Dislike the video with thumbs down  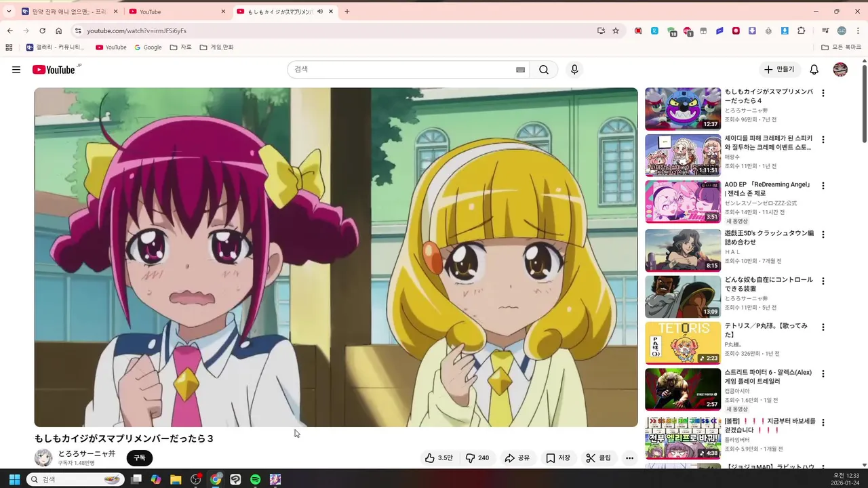(477, 458)
